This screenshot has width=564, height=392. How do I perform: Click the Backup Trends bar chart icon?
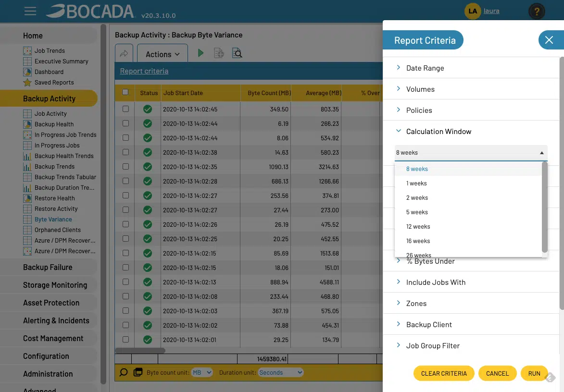(27, 166)
